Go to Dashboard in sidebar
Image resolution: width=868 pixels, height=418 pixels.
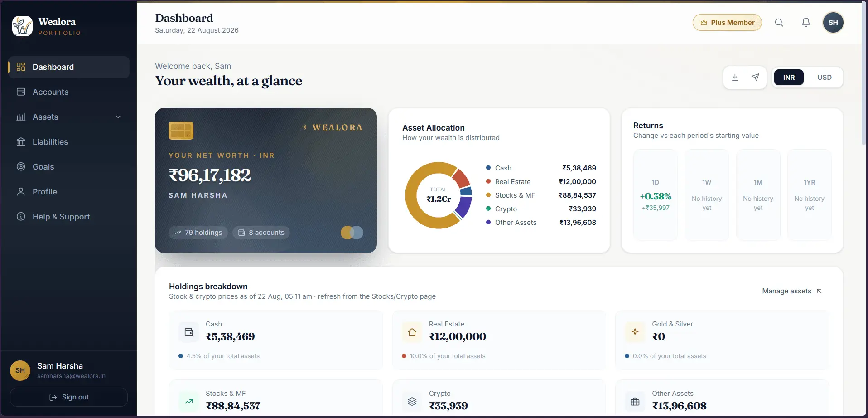pos(69,67)
